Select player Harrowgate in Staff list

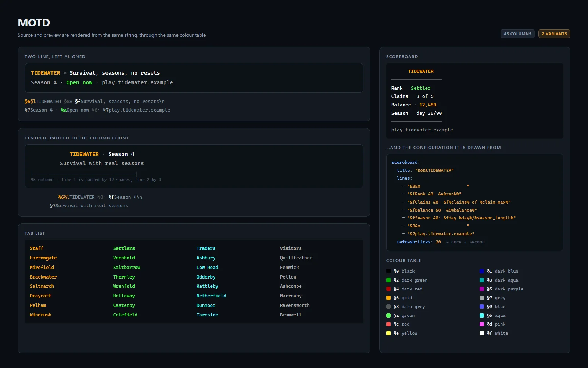coord(43,258)
